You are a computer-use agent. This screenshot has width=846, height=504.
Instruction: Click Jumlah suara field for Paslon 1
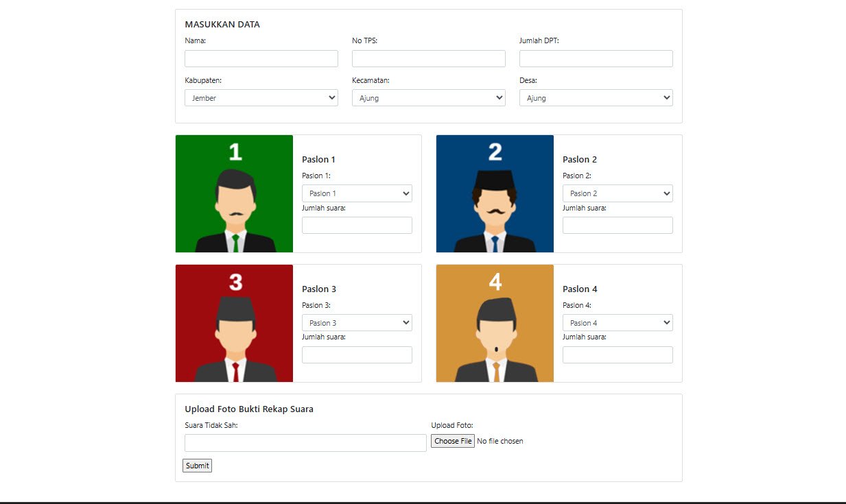[357, 225]
